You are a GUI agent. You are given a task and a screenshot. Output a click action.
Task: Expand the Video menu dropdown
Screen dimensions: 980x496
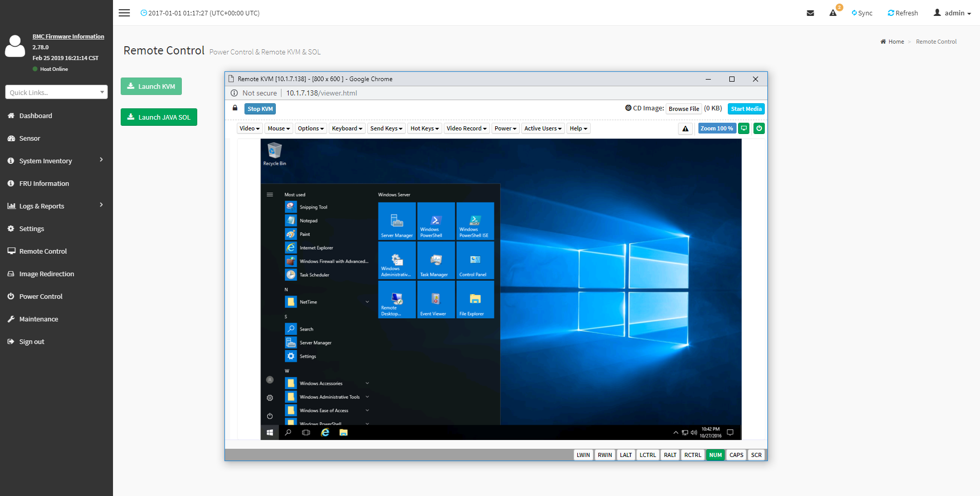point(250,128)
